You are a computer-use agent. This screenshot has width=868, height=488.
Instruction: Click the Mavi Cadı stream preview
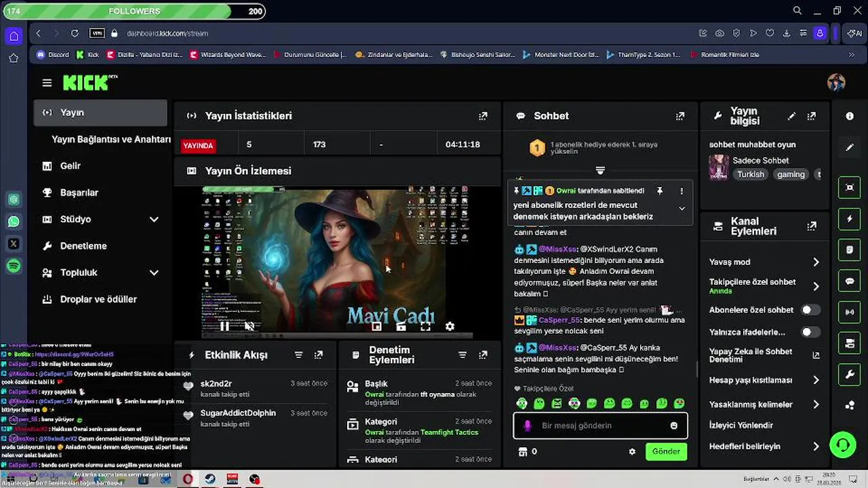(337, 262)
